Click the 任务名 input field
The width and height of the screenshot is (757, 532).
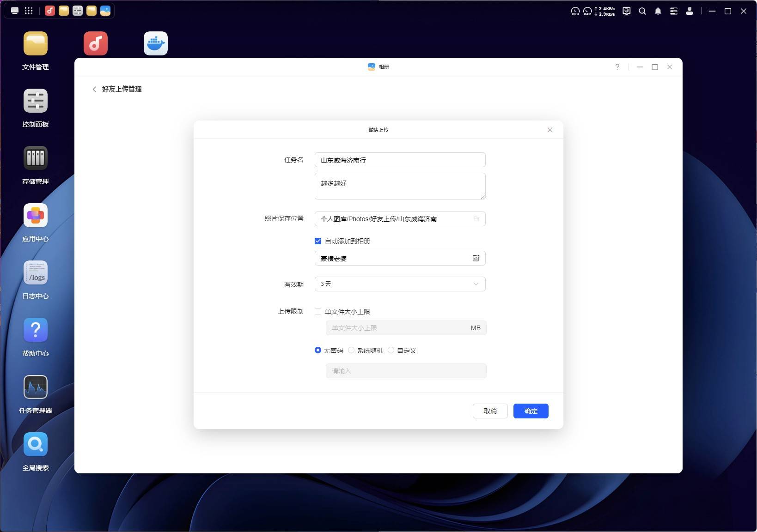pyautogui.click(x=400, y=160)
